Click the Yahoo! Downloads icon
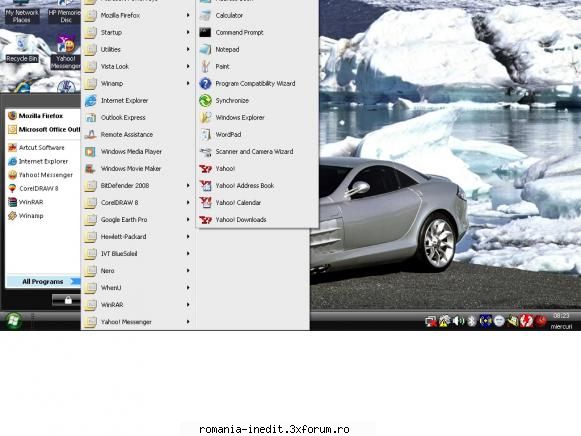The image size is (581, 436). pyautogui.click(x=205, y=220)
